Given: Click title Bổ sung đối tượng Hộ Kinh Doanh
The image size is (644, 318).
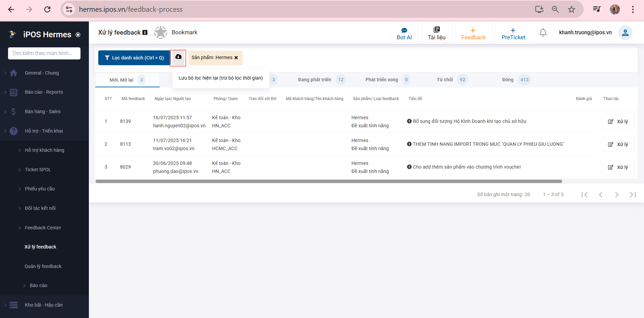Looking at the screenshot, I should pyautogui.click(x=469, y=122).
